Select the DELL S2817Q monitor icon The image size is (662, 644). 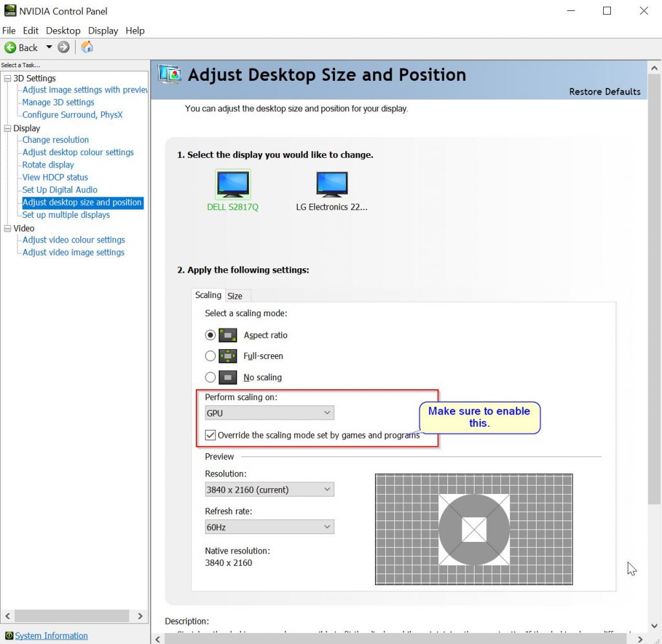tap(233, 184)
